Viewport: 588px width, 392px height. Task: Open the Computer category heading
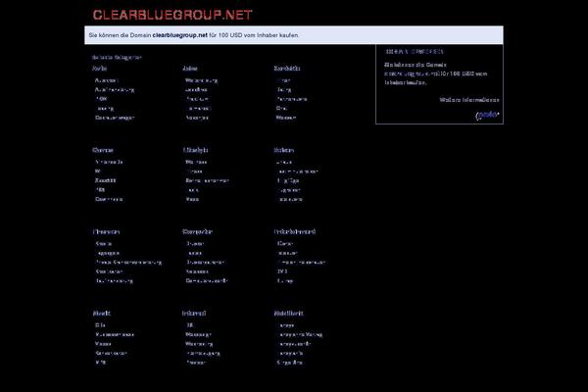point(197,232)
